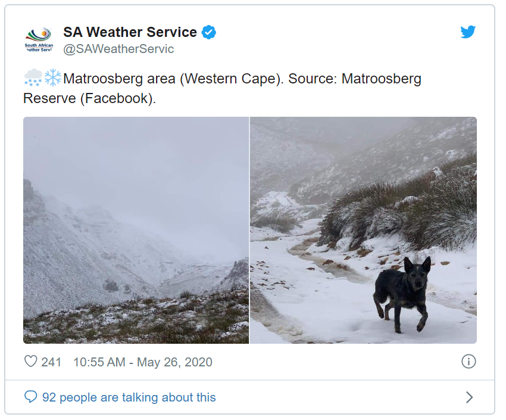Click the snowflake emoji in tweet
The image size is (506, 420).
(52, 77)
